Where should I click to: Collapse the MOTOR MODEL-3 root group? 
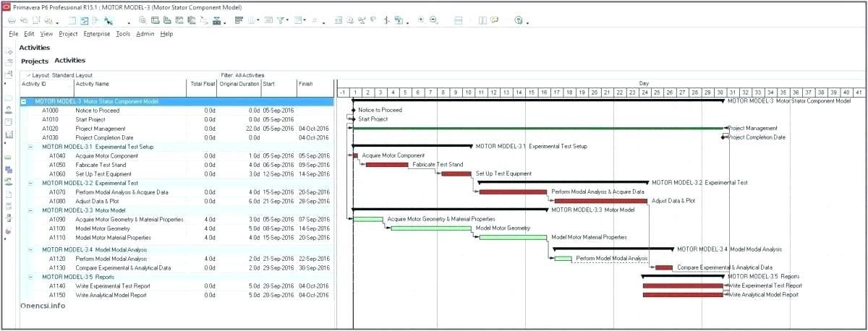tap(24, 102)
